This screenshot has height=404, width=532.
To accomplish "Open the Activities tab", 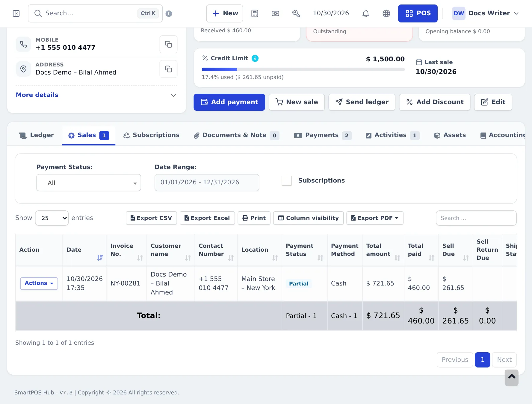I will [x=392, y=135].
